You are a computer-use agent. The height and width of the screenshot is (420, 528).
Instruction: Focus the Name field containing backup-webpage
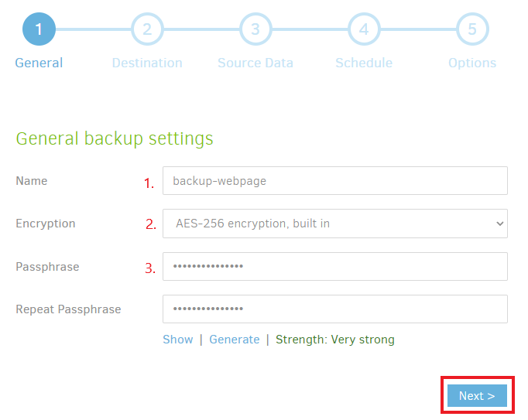[335, 181]
